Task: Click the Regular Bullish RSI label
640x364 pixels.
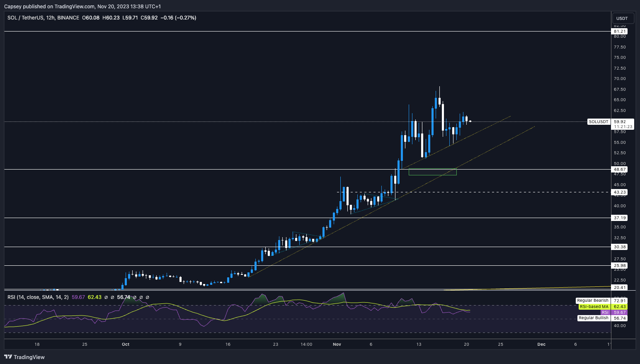Action: coord(593,318)
